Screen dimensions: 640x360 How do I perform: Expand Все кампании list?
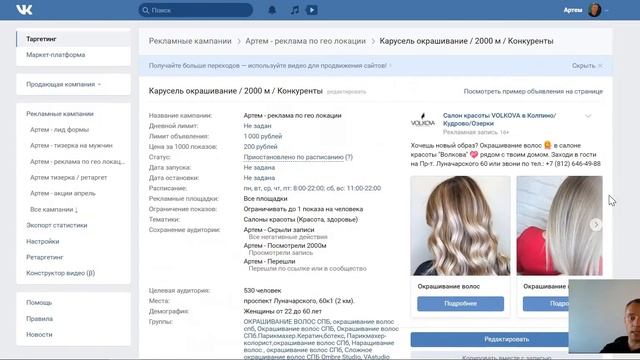(54, 209)
